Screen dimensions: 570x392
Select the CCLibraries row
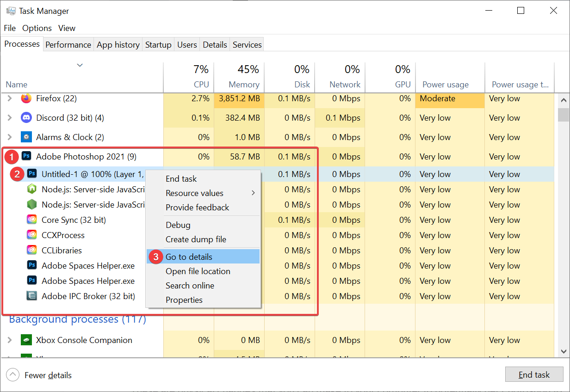tap(278, 250)
